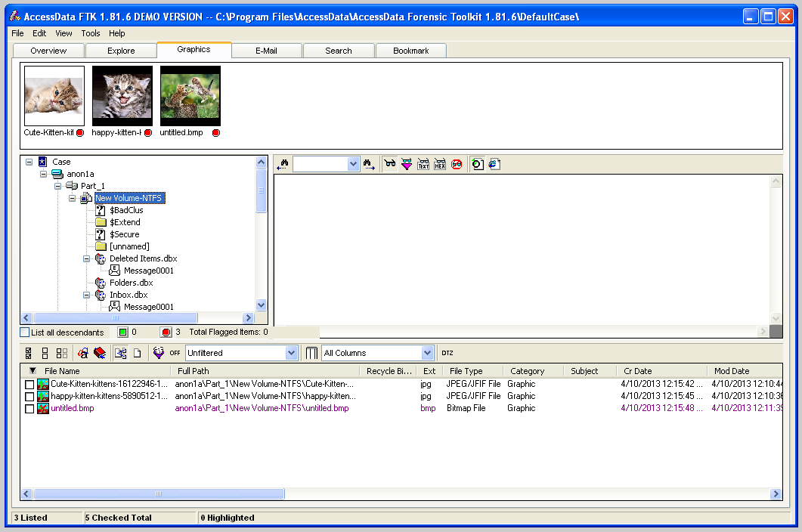This screenshot has width=802, height=532.
Task: Click the uncheck all files icon
Action: pos(45,353)
